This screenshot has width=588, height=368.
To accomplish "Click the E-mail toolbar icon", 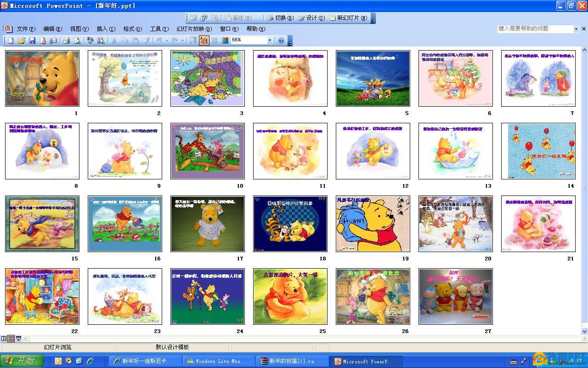I will click(x=53, y=40).
